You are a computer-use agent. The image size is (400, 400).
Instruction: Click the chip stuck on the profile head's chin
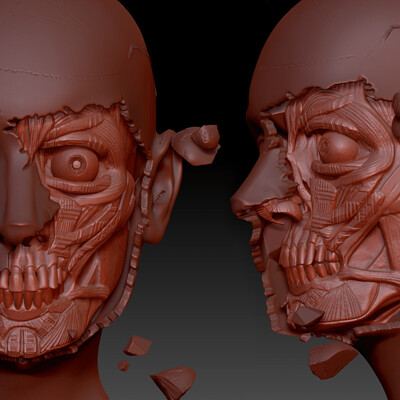[307, 317]
